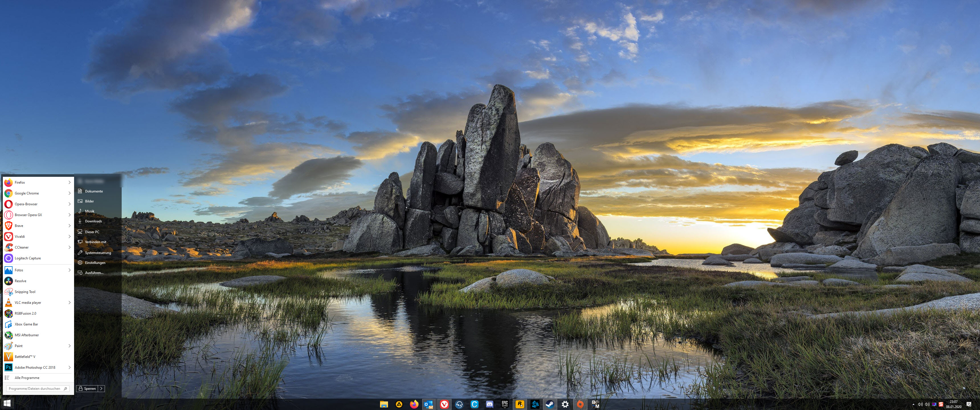Image resolution: width=980 pixels, height=410 pixels.
Task: Launch Epic Games from the taskbar
Action: coord(505,404)
